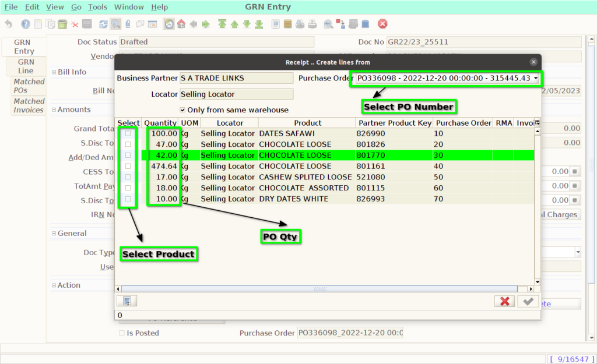
Task: Collapse the Amounts section
Action: [54, 109]
